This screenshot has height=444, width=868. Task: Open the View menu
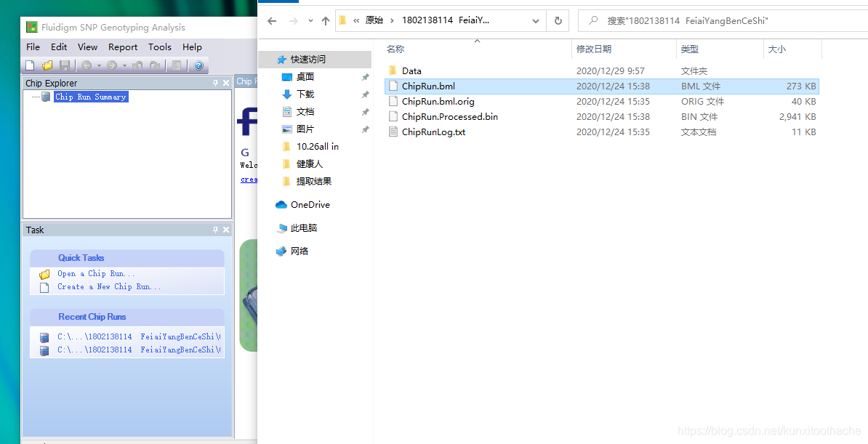87,47
